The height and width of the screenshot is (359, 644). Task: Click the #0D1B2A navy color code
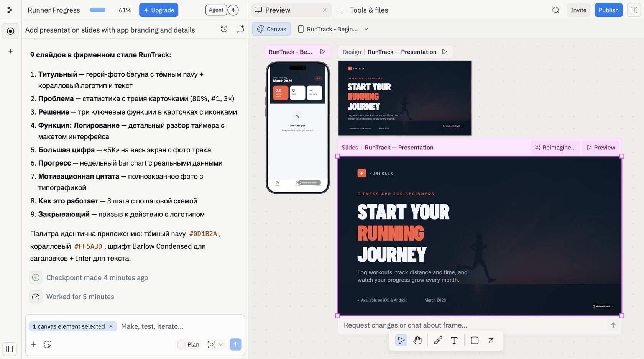pyautogui.click(x=203, y=234)
